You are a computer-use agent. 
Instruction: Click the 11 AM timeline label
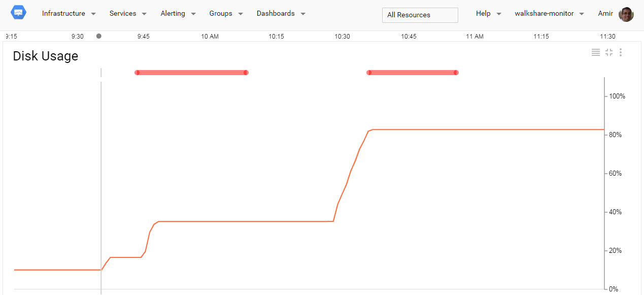pos(474,37)
